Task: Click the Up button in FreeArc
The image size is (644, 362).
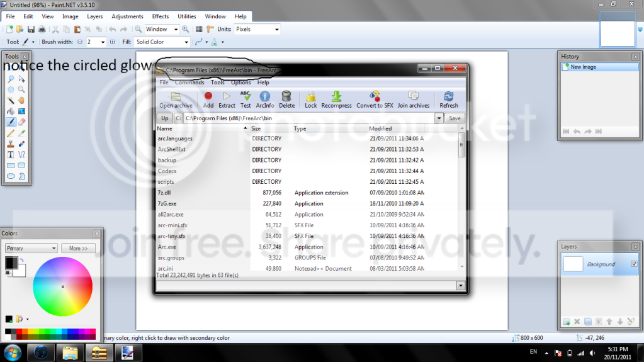Action: (x=165, y=118)
